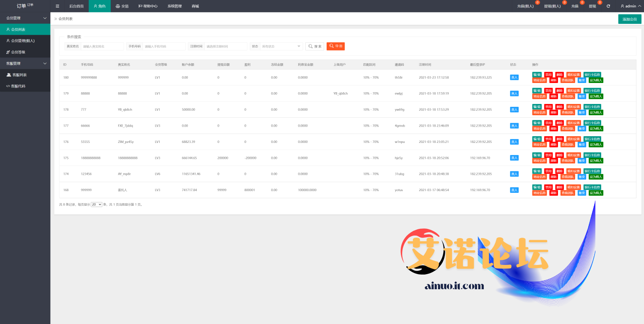Open 会员等级 in the sidebar

click(25, 52)
